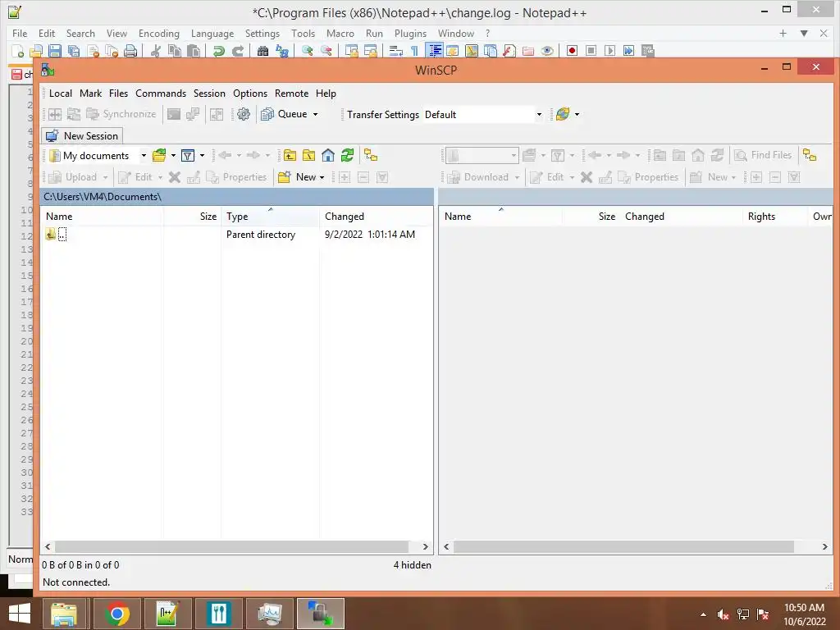The width and height of the screenshot is (840, 630).
Task: Click '4 hidden' in local status bar
Action: pyautogui.click(x=412, y=564)
